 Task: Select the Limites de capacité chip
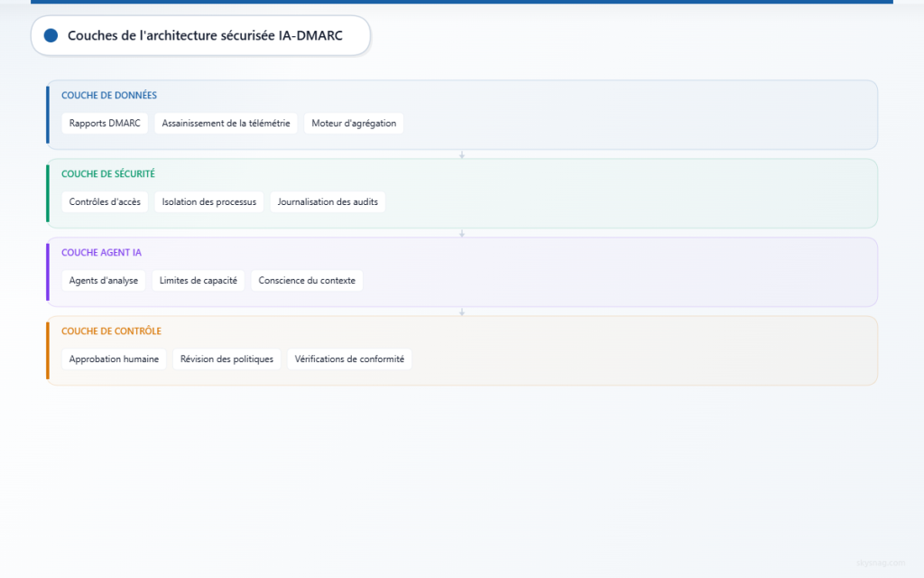[198, 280]
